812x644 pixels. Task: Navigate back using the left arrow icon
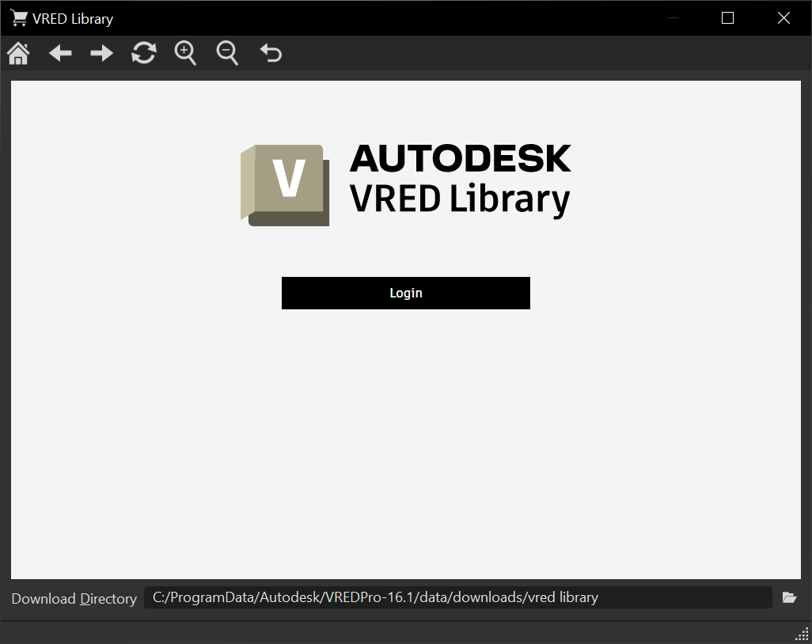(x=60, y=53)
